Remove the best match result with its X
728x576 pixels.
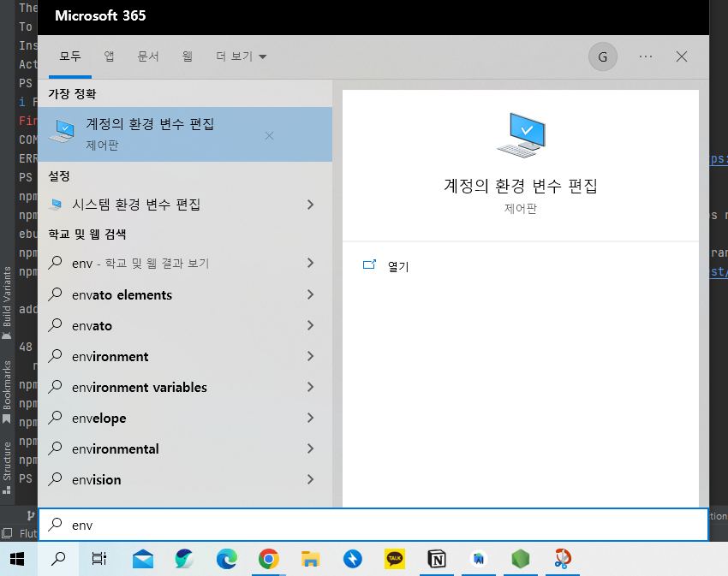pyautogui.click(x=269, y=135)
